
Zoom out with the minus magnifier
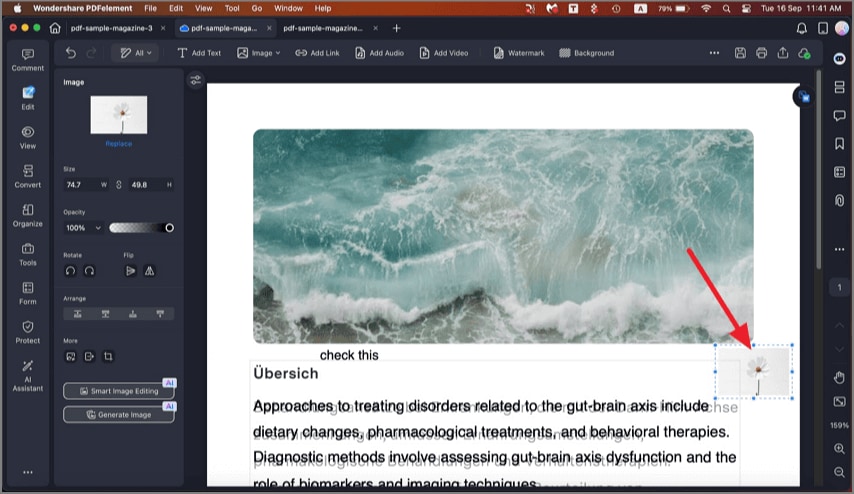[839, 472]
